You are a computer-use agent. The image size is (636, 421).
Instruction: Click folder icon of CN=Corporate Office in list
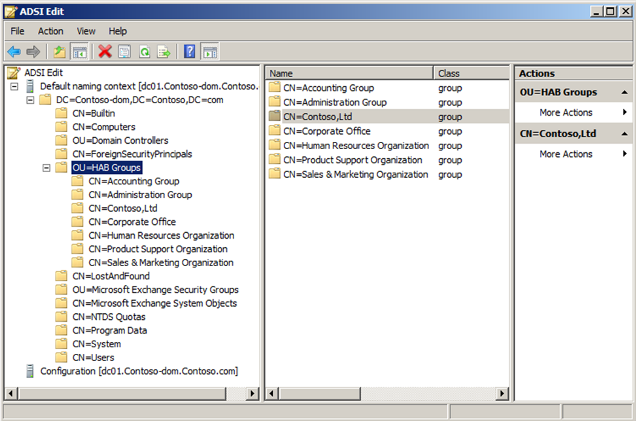pyautogui.click(x=275, y=131)
